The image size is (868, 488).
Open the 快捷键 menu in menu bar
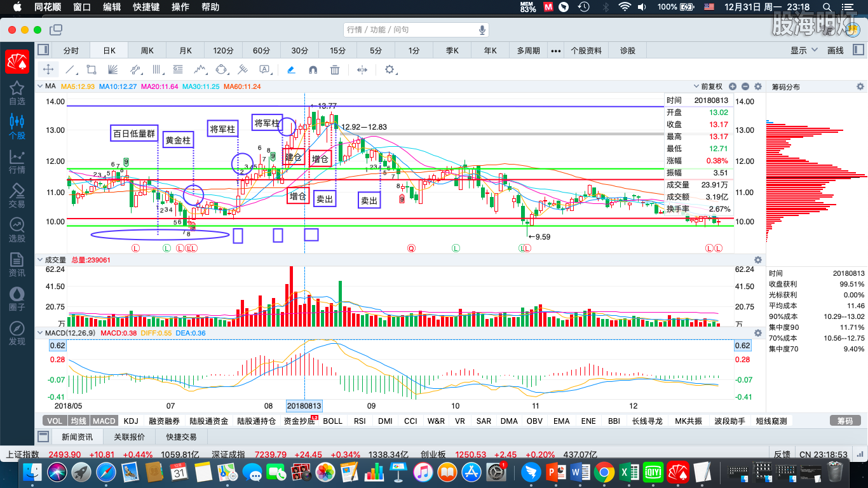(x=146, y=8)
